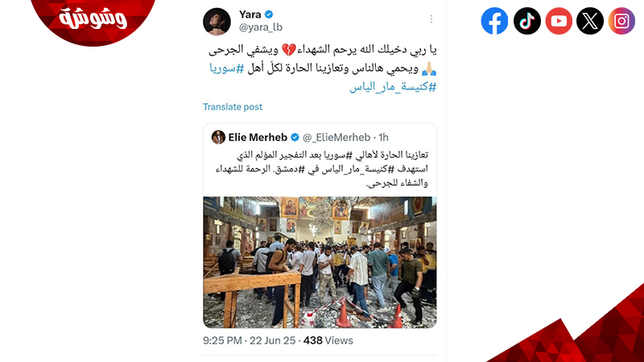The image size is (644, 362).
Task: Open the three-dot more options menu
Action: click(431, 19)
